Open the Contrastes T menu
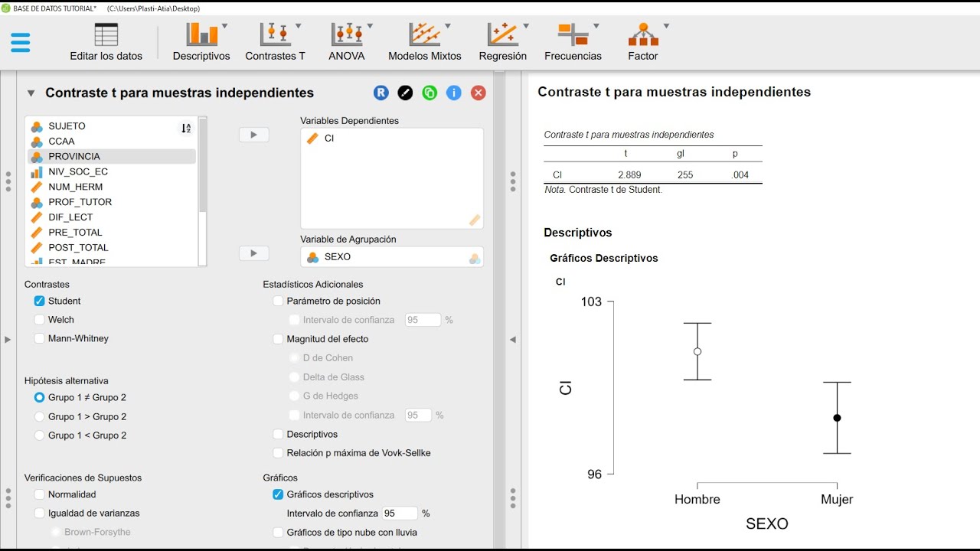 (275, 42)
